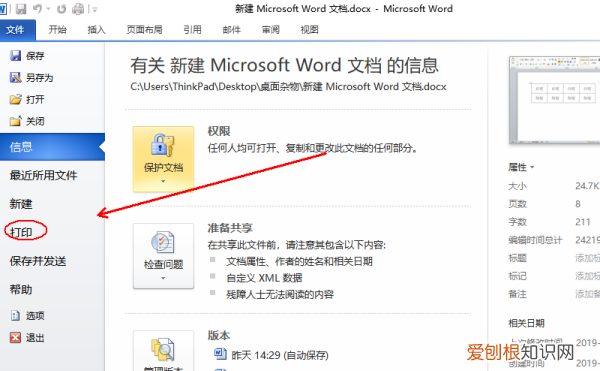Open the 文件 tab
Image resolution: width=600 pixels, height=371 pixels.
pyautogui.click(x=18, y=30)
